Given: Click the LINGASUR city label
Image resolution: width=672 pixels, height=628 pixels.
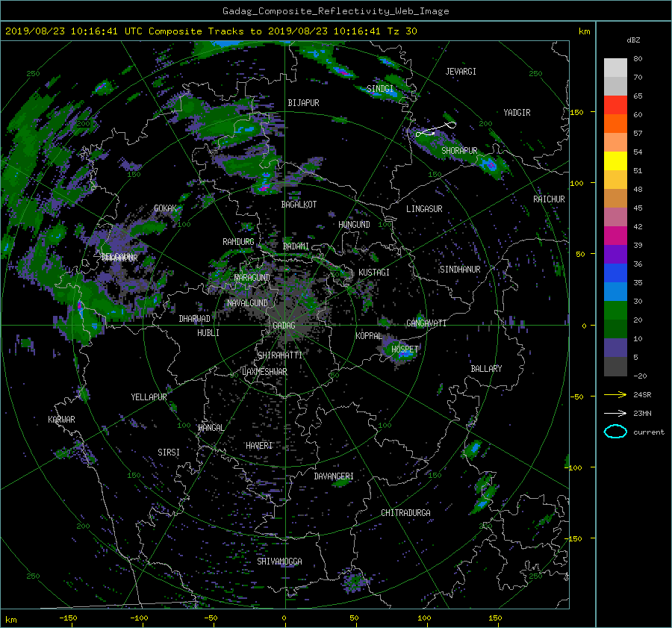Looking at the screenshot, I should point(424,209).
